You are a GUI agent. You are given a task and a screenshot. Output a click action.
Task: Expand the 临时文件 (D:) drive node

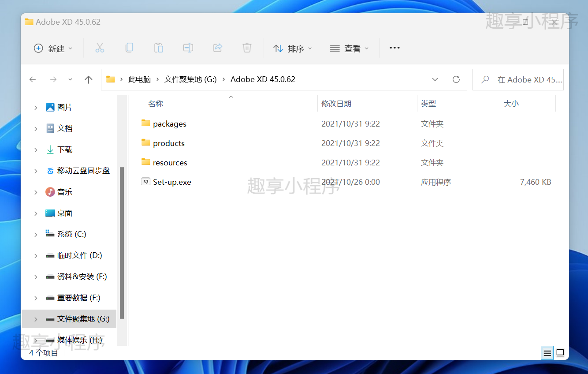coord(36,256)
